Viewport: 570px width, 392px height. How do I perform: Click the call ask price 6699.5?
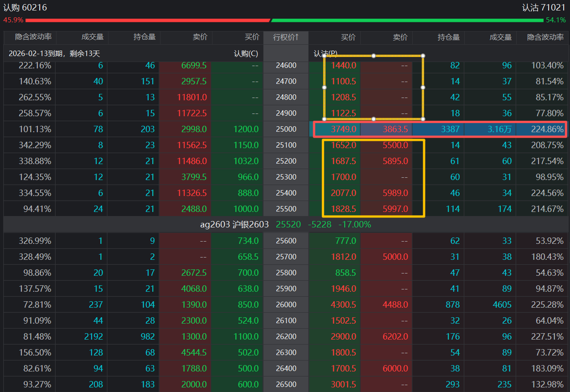(193, 65)
